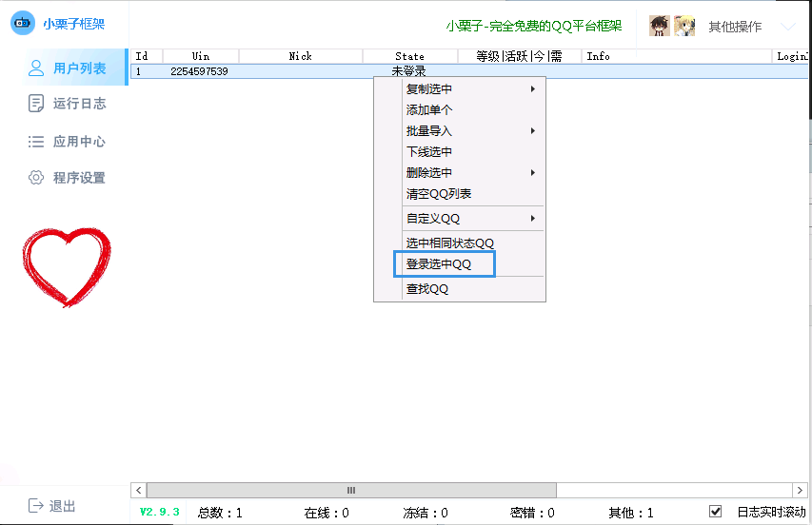Click the scrollbar left arrow
812x525 pixels.
tap(138, 490)
